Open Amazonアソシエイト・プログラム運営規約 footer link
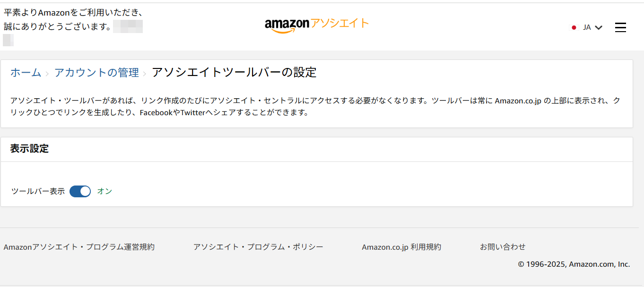The image size is (644, 287). [x=79, y=247]
